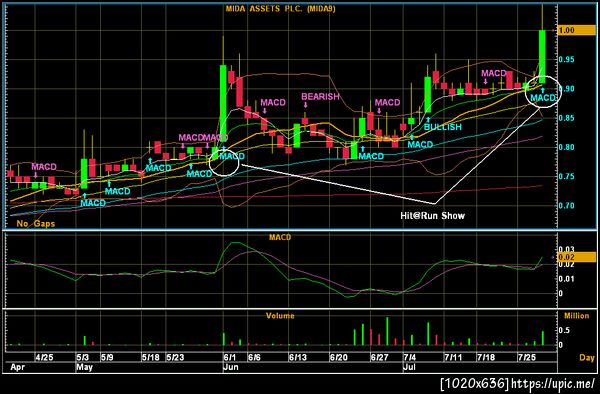
Task: Click the 6/20 date label
Action: (x=339, y=358)
